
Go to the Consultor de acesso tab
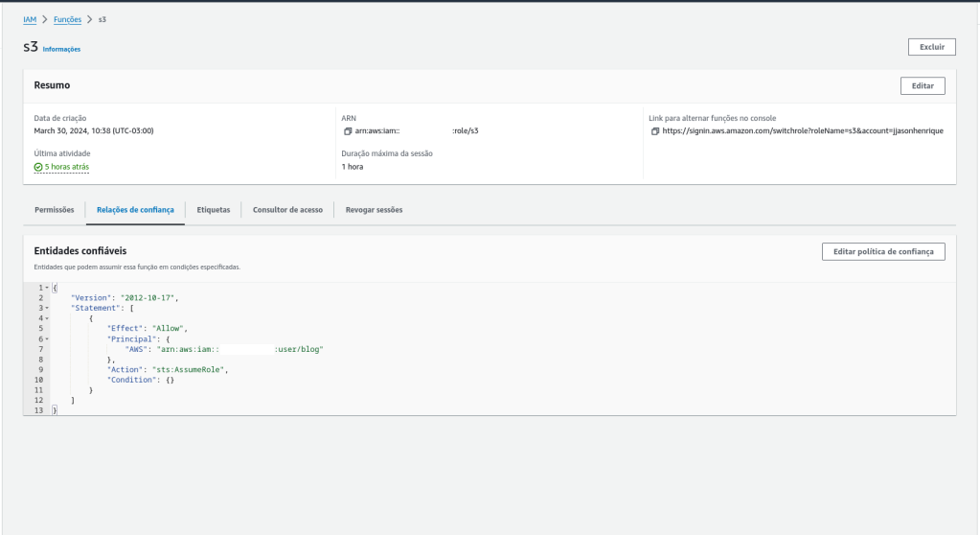coord(287,209)
